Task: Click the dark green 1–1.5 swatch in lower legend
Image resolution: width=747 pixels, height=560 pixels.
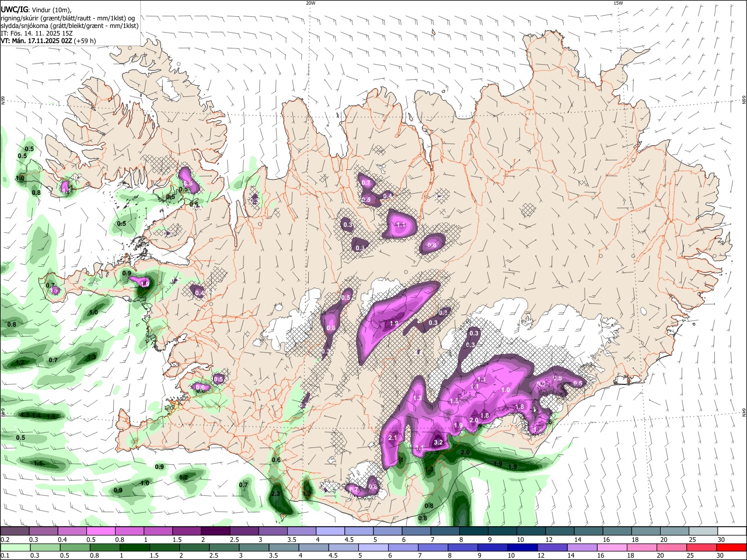Action: [x=134, y=547]
